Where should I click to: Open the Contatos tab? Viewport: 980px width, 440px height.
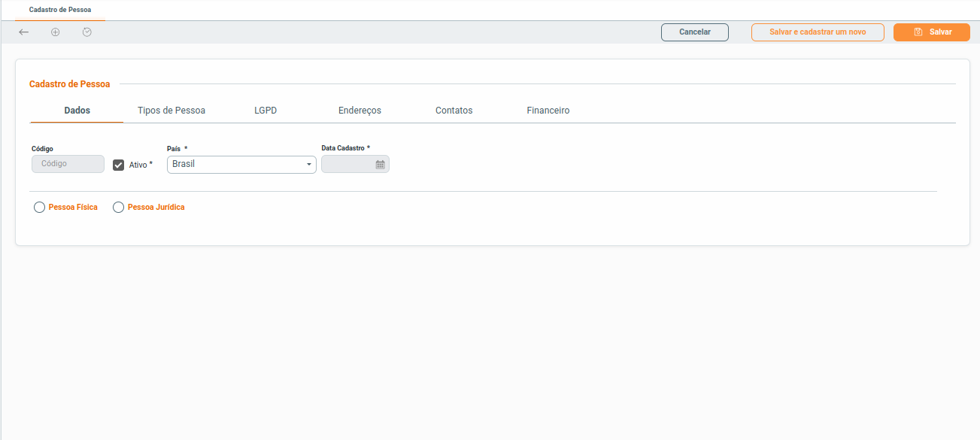coord(454,111)
